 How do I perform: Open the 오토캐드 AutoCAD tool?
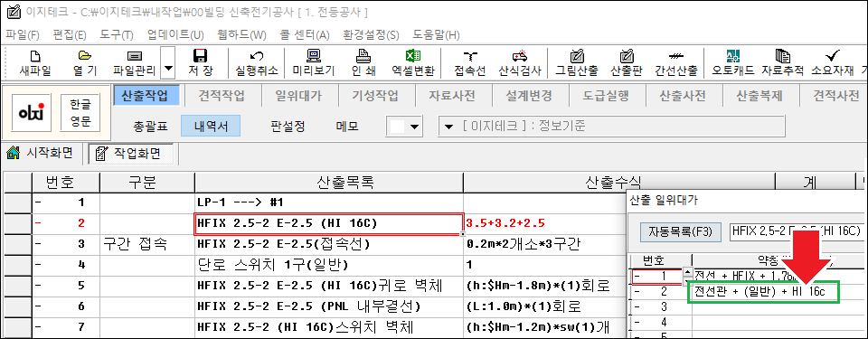click(733, 63)
